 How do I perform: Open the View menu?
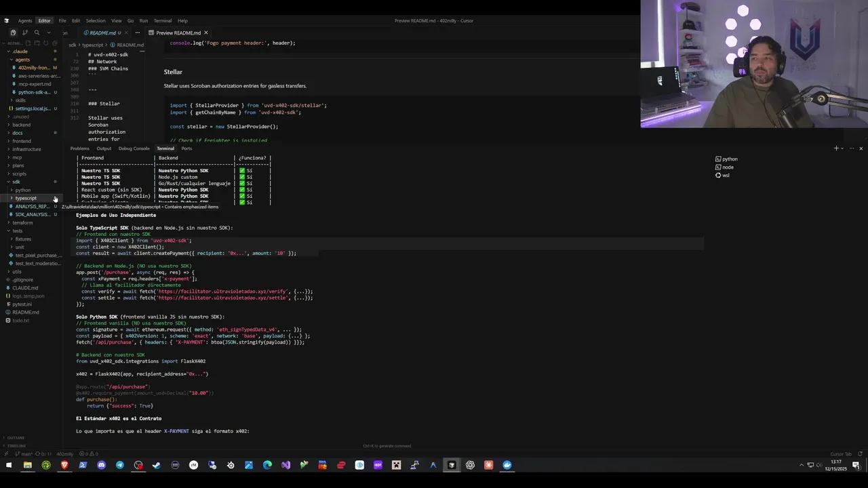[117, 20]
